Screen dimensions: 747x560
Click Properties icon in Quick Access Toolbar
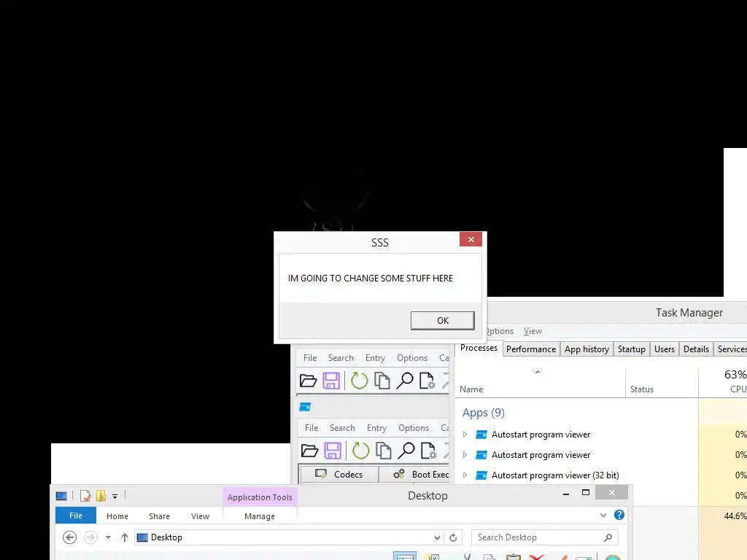click(85, 496)
